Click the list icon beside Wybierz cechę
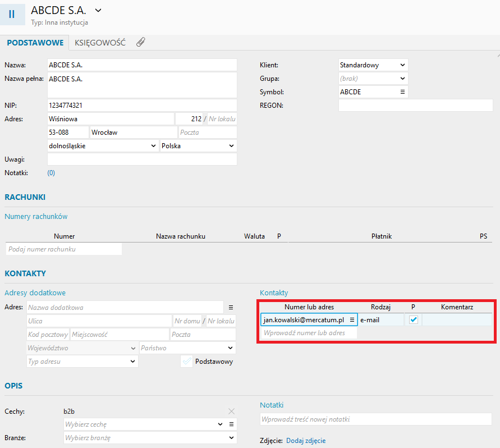500x448 pixels. click(231, 424)
